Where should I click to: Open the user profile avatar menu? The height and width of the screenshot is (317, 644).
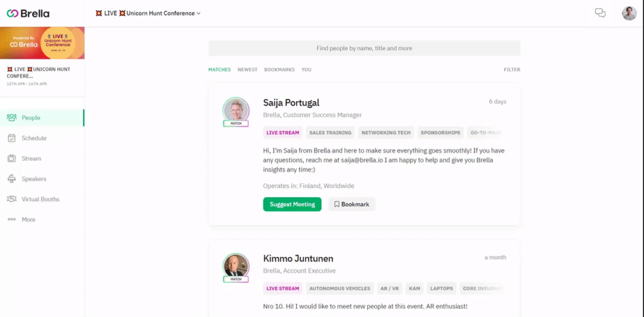pyautogui.click(x=629, y=13)
